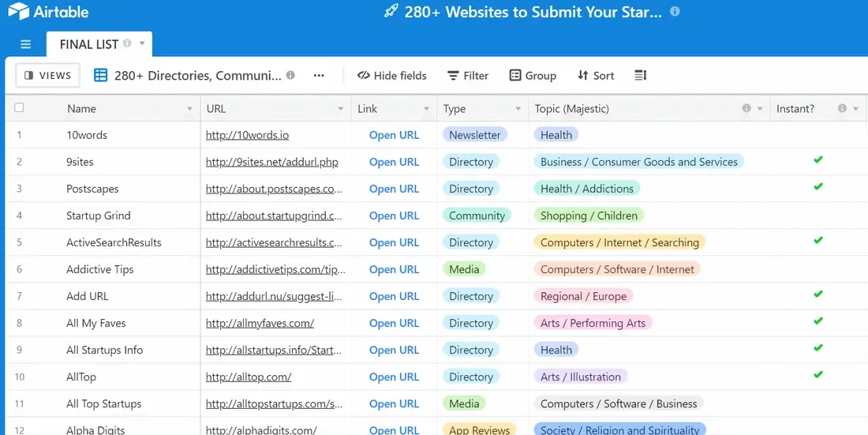The image size is (868, 435).
Task: Toggle the Instant? check for ActiveSearchResults
Action: pos(818,241)
